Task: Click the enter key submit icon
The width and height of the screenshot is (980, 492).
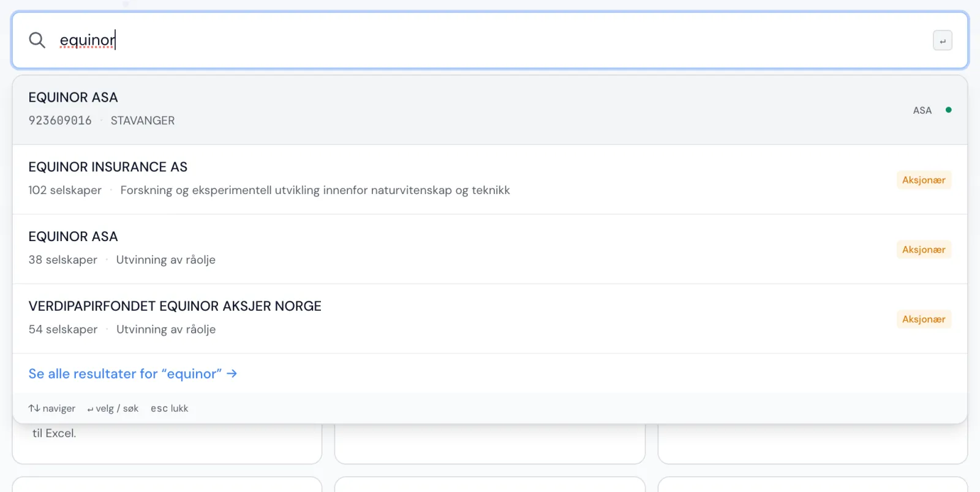Action: [x=943, y=41]
